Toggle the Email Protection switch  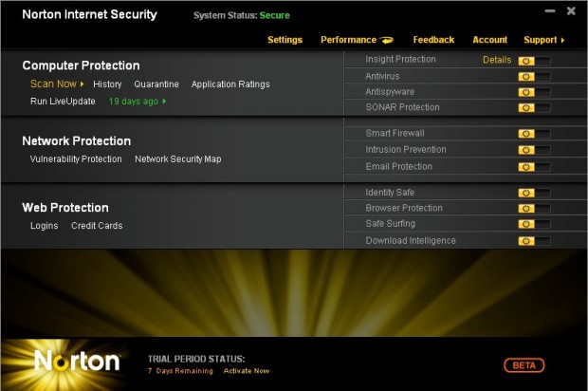[x=534, y=167]
